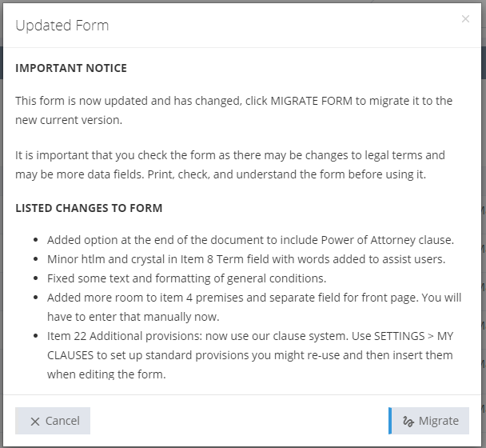Click the Cancel button

pyautogui.click(x=53, y=421)
